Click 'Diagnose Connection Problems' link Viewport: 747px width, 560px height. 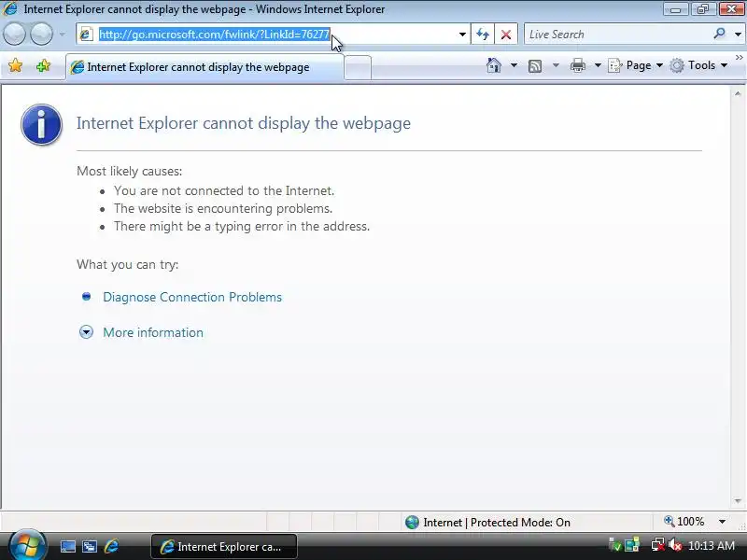tap(192, 297)
